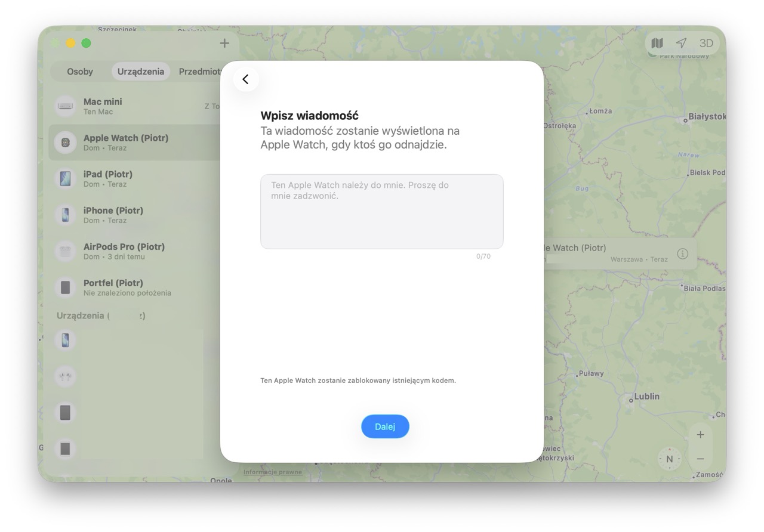Click the plus add button in sidebar
Viewport: 764px width, 532px height.
[x=224, y=43]
